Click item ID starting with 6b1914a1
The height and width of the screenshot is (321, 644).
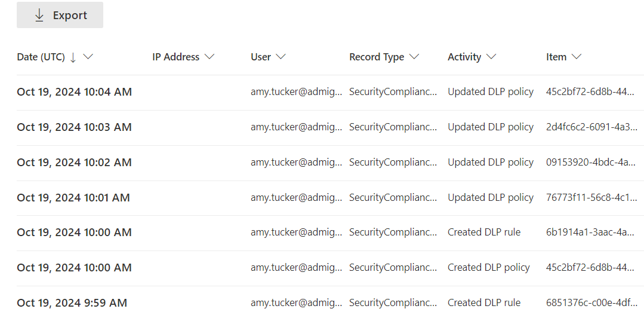590,233
